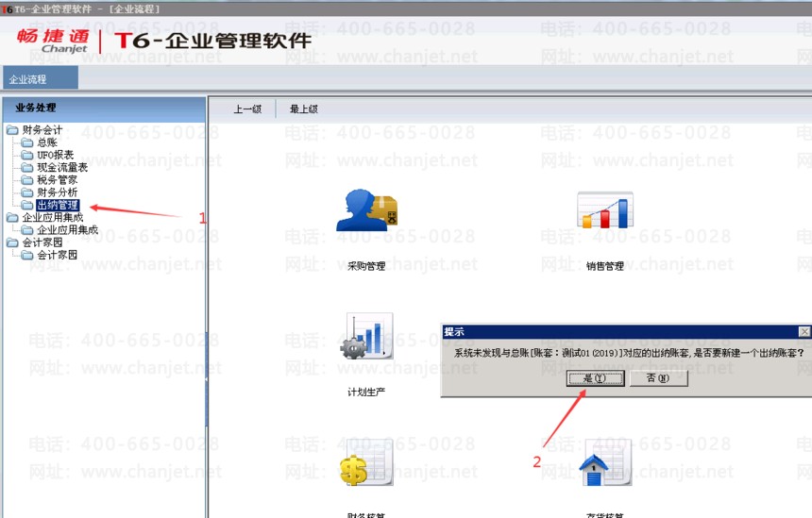The width and height of the screenshot is (812, 518).
Task: Click the 采购管理 label text
Action: click(x=366, y=266)
